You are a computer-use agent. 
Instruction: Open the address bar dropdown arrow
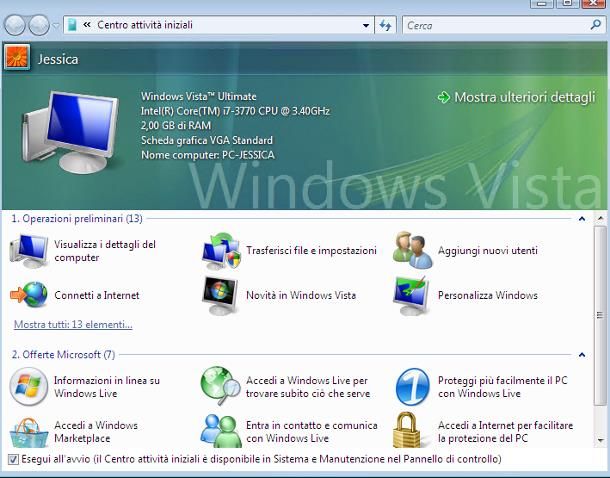click(366, 26)
